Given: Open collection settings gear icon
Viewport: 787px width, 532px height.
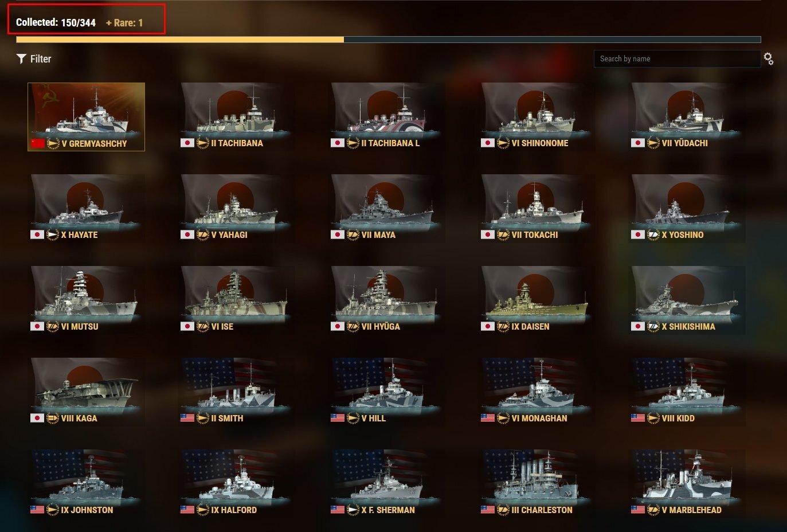Looking at the screenshot, I should 769,58.
